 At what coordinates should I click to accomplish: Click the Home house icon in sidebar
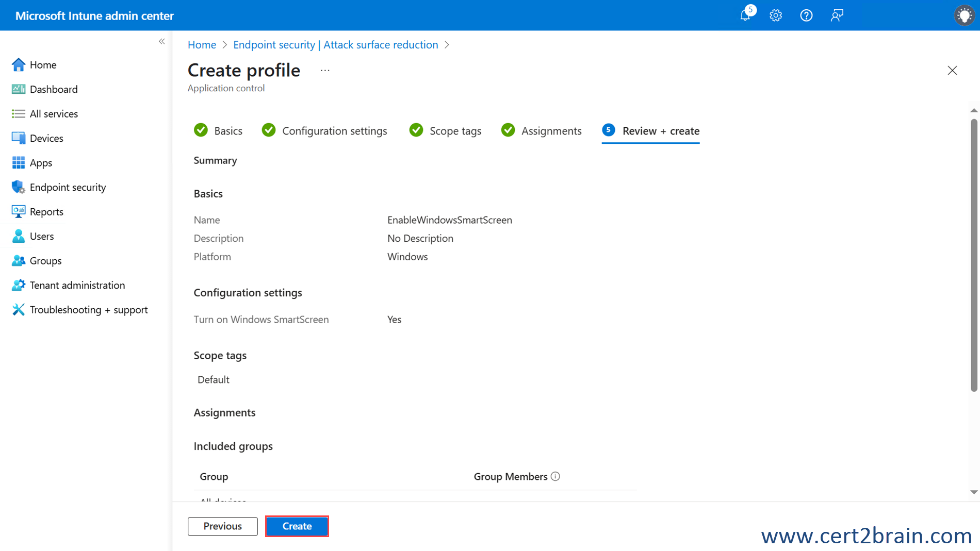[19, 64]
